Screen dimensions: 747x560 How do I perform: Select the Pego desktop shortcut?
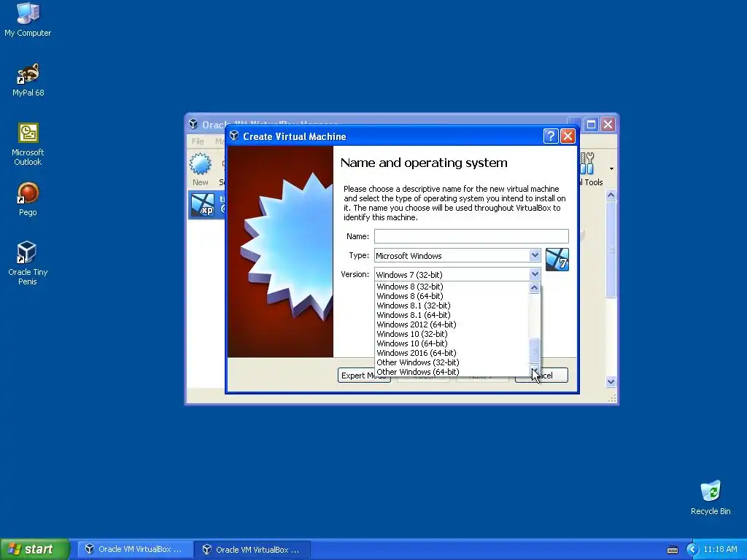28,199
